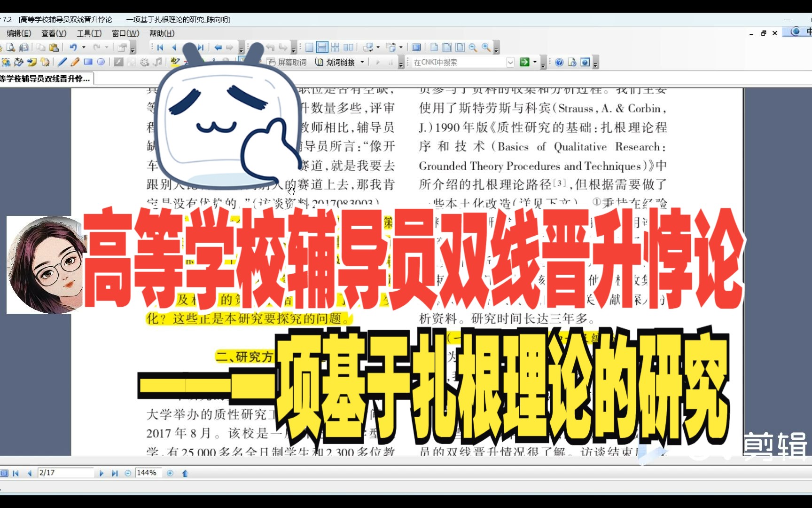Click the 2/17 page number field
812x508 pixels.
66,473
